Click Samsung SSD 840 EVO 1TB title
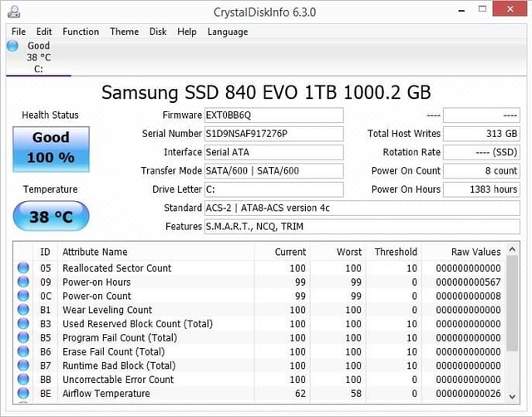The height and width of the screenshot is (417, 532). (266, 92)
